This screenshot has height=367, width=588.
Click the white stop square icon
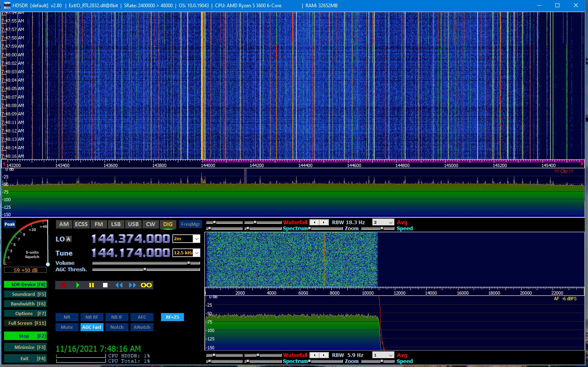(105, 285)
